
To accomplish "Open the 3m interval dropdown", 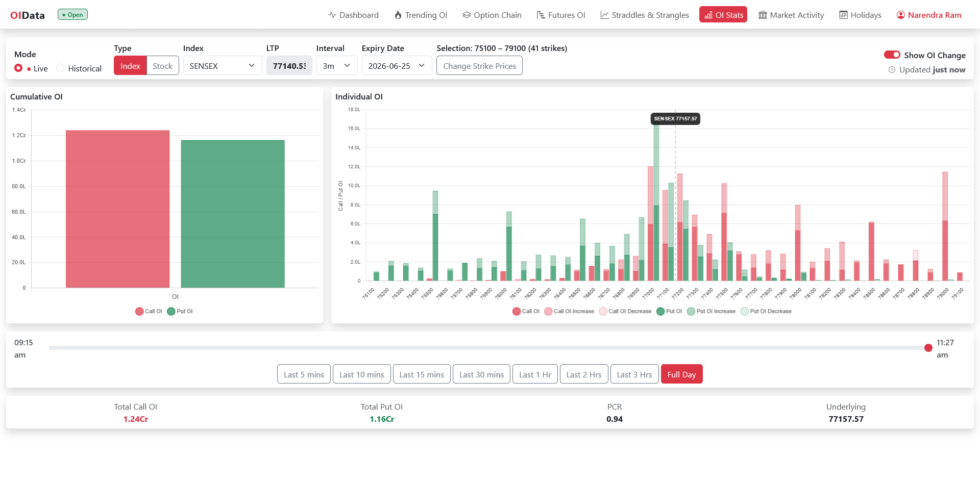I will (x=337, y=66).
